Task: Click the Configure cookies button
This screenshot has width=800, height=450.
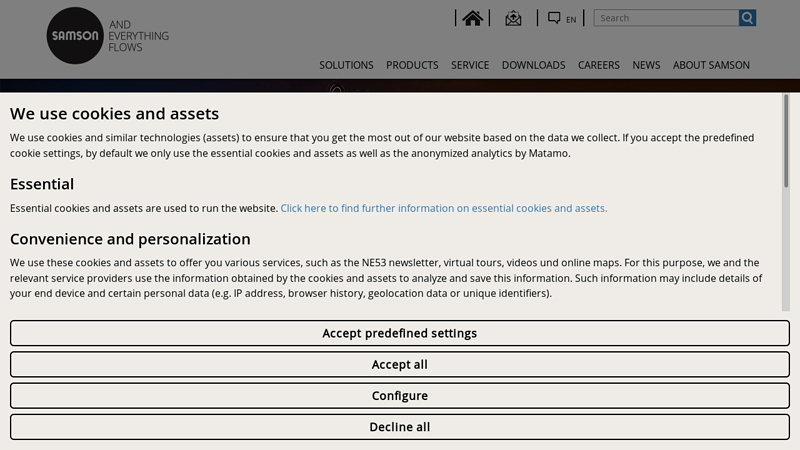Action: (400, 396)
